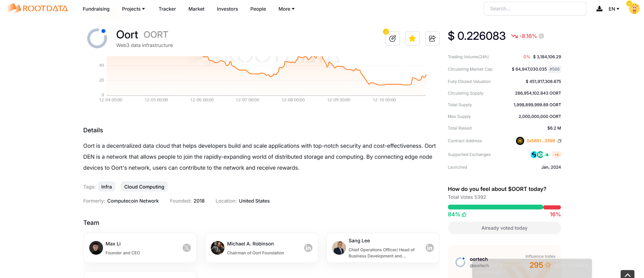The height and width of the screenshot is (278, 644).
Task: Go to the Fundraising page
Action: 96,9
